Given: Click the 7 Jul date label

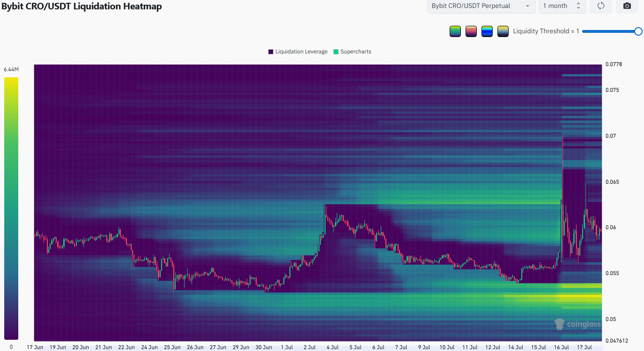Looking at the screenshot, I should pyautogui.click(x=401, y=347).
